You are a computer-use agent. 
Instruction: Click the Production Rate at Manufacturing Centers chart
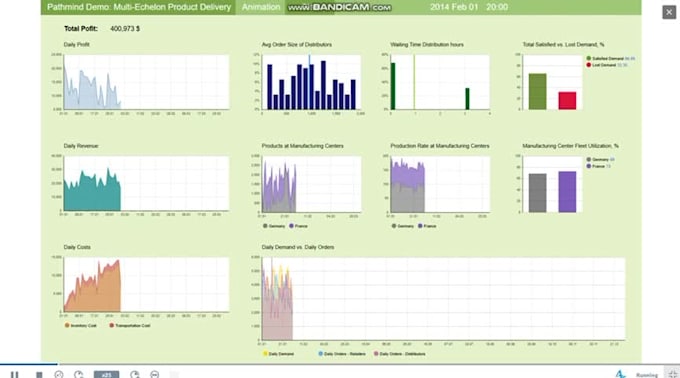[x=440, y=184]
